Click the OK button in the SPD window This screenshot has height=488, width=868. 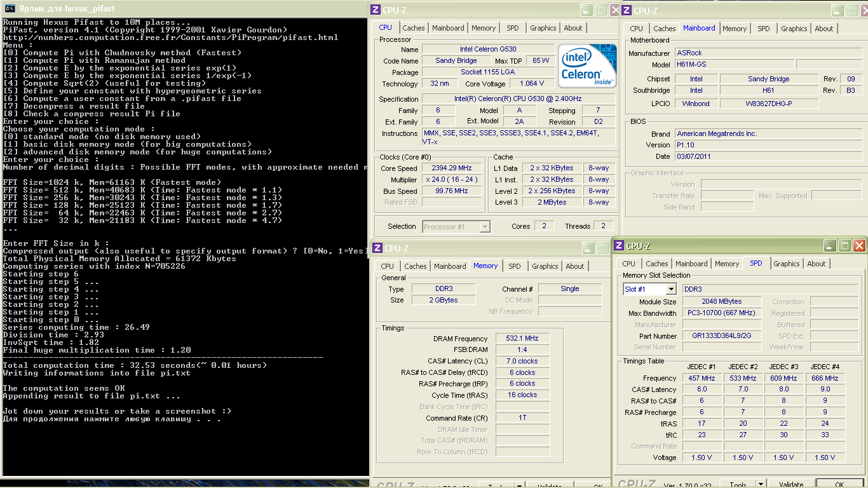click(x=839, y=485)
